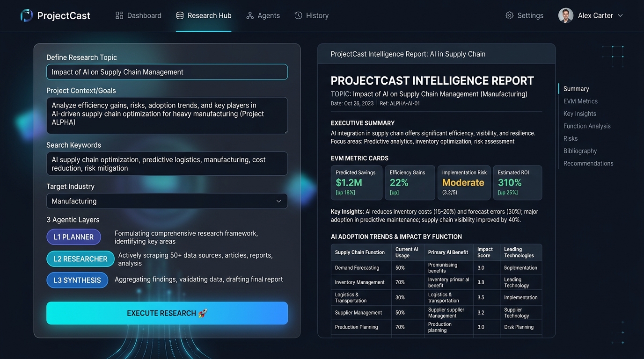Click the Research Hub database icon
The width and height of the screenshot is (644, 359).
pos(180,15)
